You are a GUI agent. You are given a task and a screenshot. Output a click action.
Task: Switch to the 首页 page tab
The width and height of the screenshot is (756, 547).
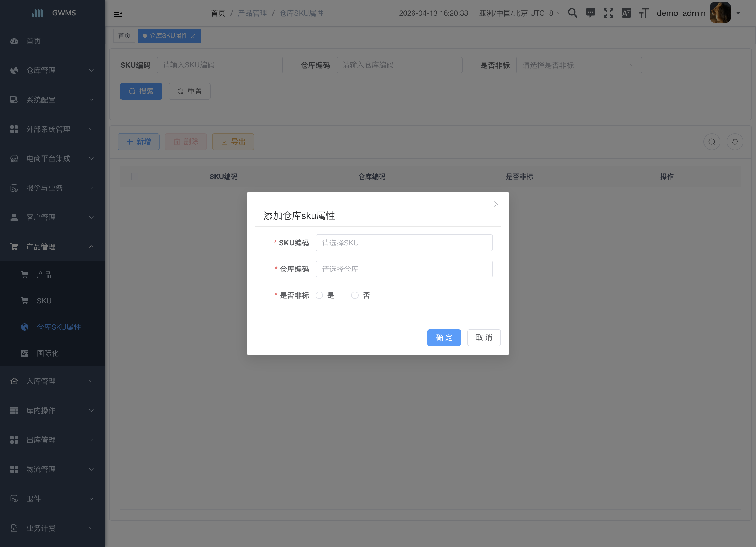click(124, 36)
